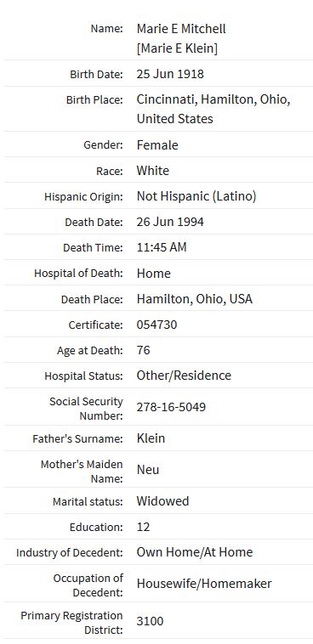313x644 pixels.
Task: Select the maiden name Marie E Klein
Action: point(177,48)
